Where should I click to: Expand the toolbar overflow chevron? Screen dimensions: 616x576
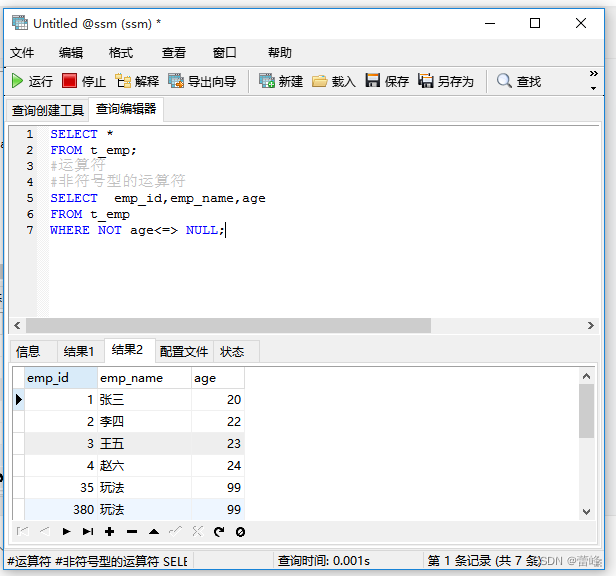(594, 73)
